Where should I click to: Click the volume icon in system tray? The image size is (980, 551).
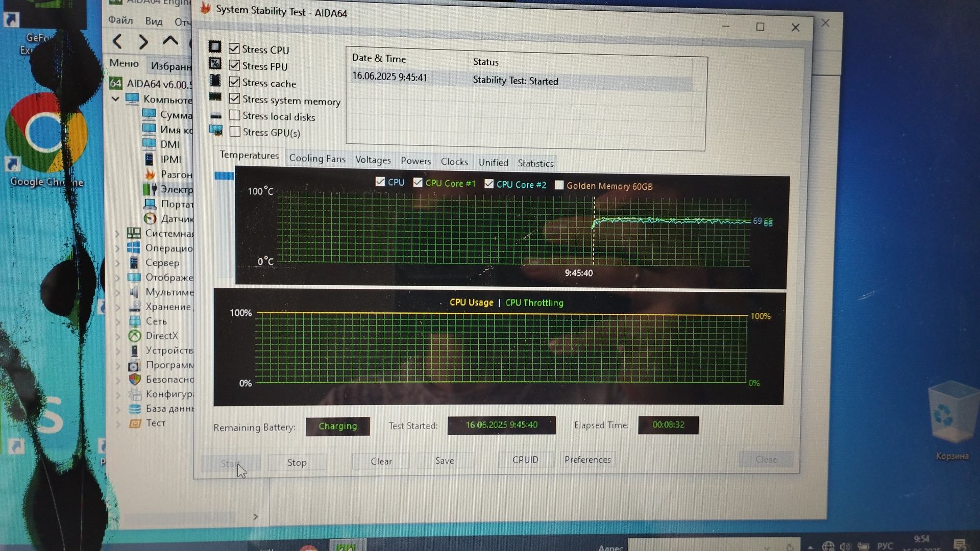click(845, 546)
